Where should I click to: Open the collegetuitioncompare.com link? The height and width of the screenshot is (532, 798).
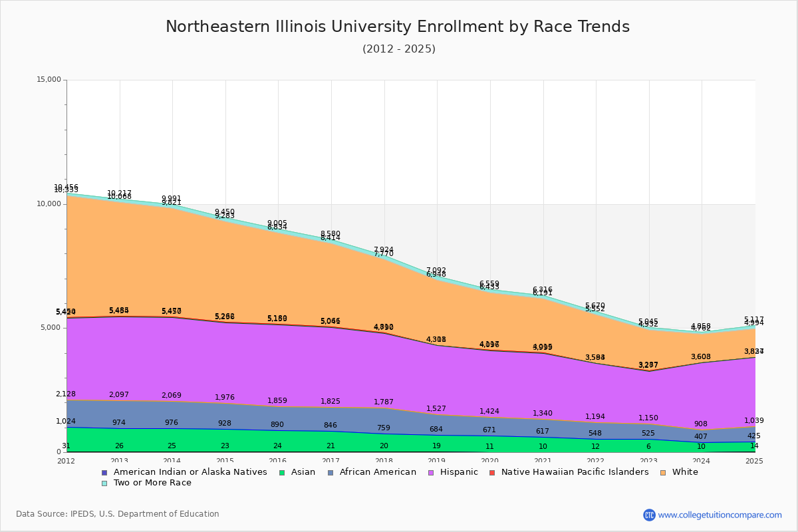[720, 515]
